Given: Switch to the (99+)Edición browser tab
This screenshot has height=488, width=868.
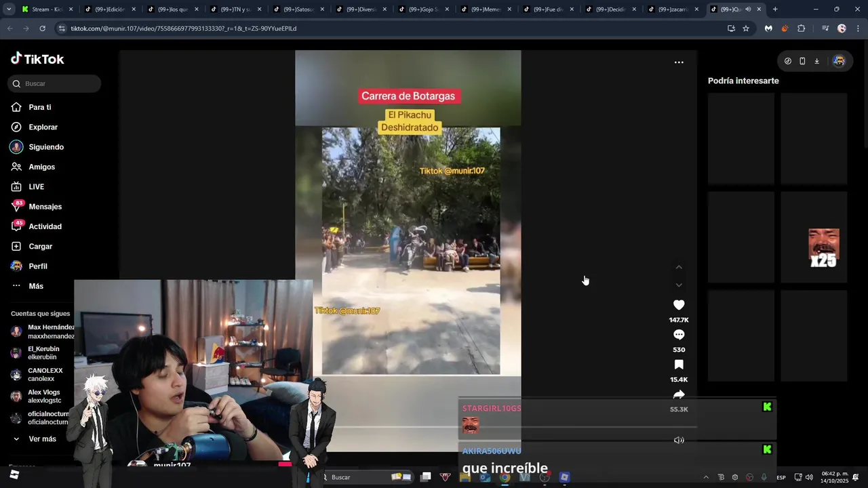Looking at the screenshot, I should [109, 9].
